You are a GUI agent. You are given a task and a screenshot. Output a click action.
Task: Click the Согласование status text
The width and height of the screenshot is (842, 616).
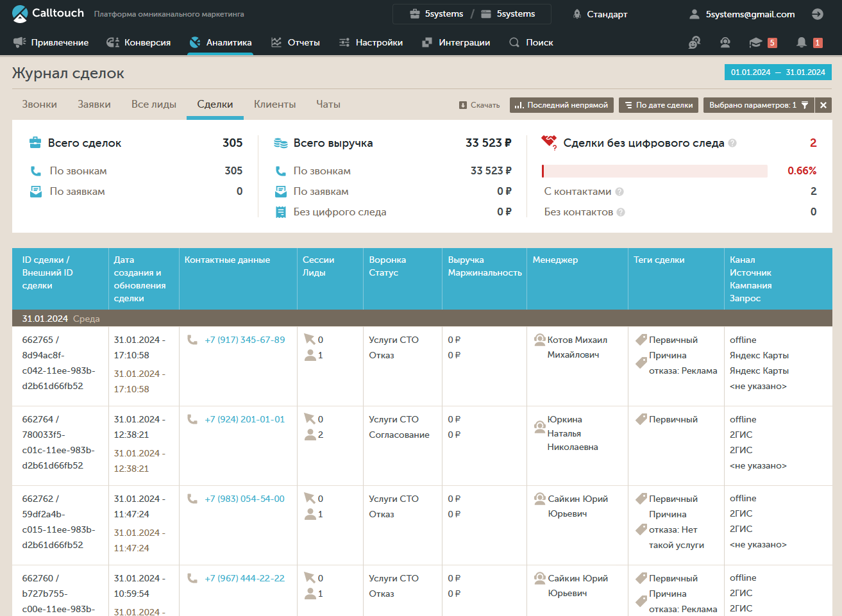pos(399,435)
